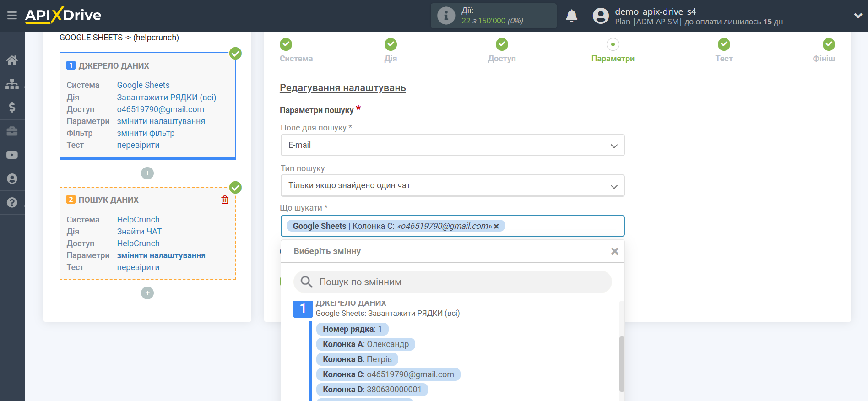Select variable Колонка B: Петрів

tap(357, 359)
